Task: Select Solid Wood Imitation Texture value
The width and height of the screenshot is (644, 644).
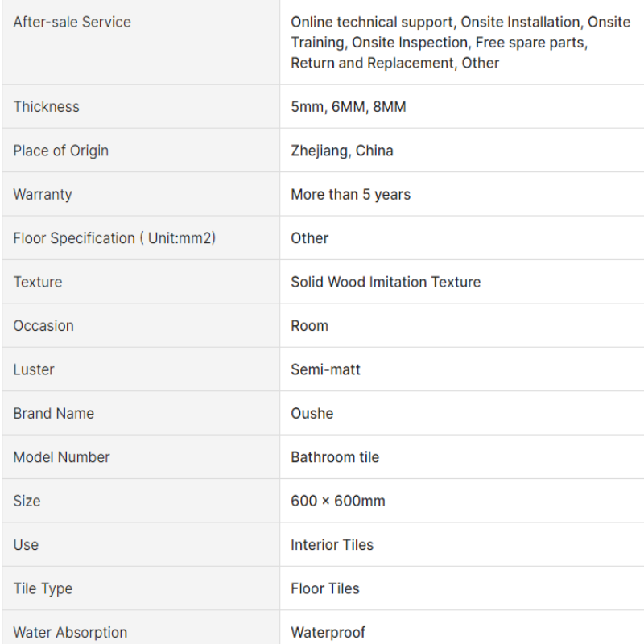Action: tap(386, 283)
